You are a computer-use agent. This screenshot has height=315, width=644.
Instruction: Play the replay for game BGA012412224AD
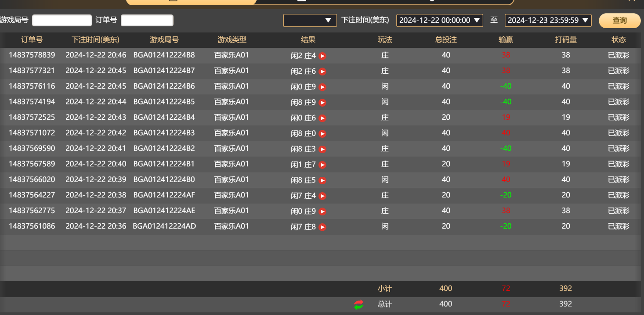(323, 227)
